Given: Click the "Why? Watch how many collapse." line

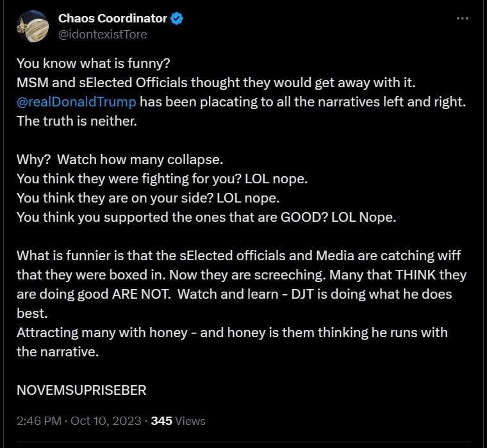Looking at the screenshot, I should [120, 160].
